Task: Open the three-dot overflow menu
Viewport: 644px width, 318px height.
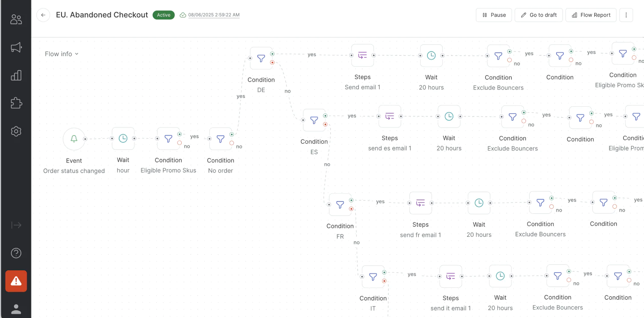Action: pyautogui.click(x=626, y=15)
